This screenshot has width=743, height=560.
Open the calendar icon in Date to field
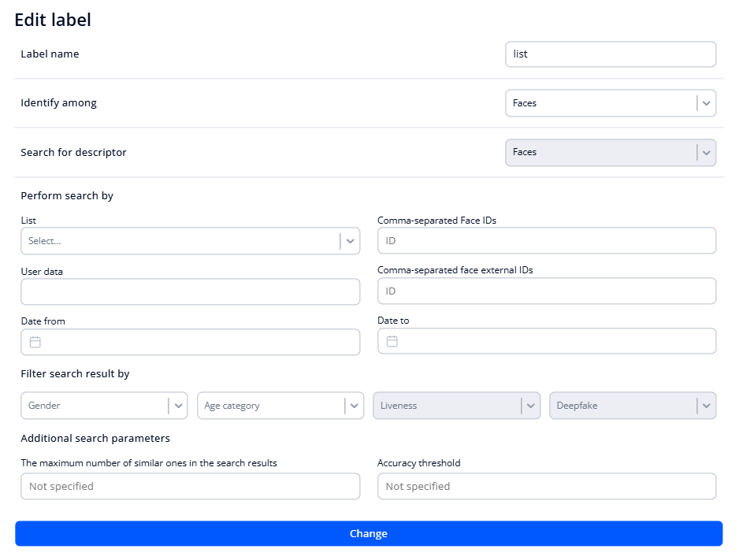pos(391,340)
